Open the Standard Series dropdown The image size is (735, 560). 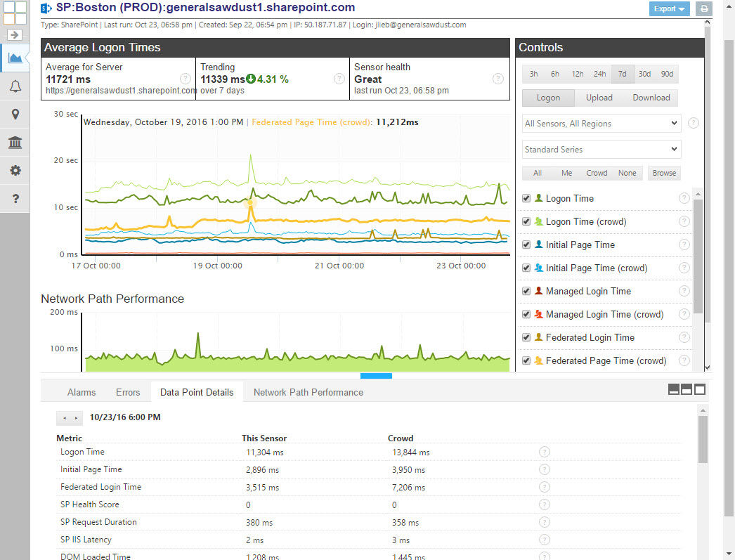click(x=601, y=150)
